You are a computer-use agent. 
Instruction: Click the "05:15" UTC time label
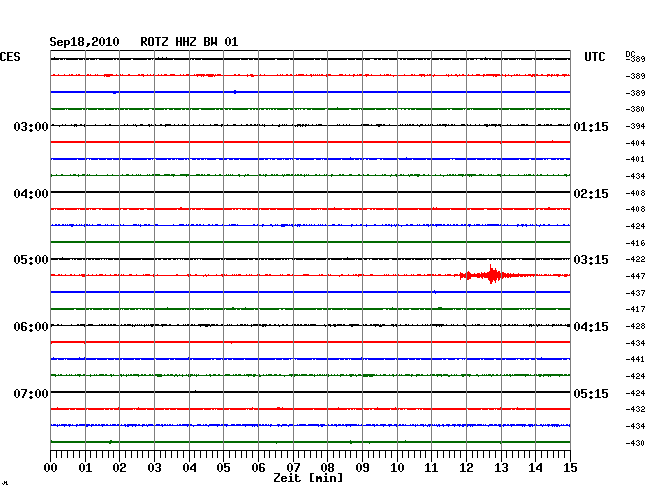pyautogui.click(x=591, y=394)
